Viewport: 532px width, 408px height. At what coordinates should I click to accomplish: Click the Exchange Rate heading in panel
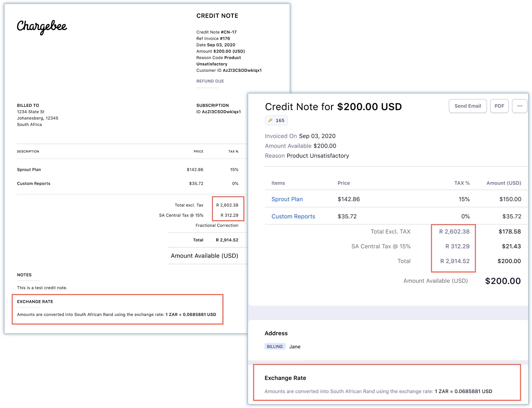click(x=285, y=378)
